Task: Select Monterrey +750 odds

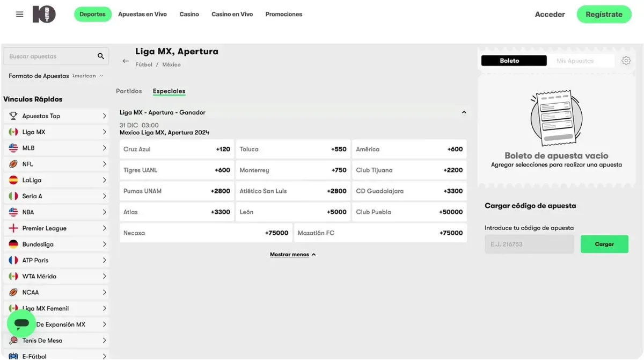Action: (293, 170)
